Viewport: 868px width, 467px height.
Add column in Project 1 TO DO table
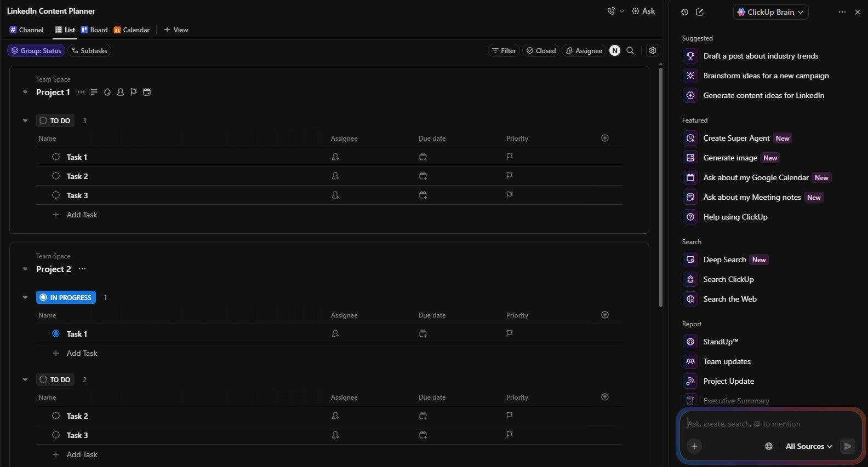[605, 138]
